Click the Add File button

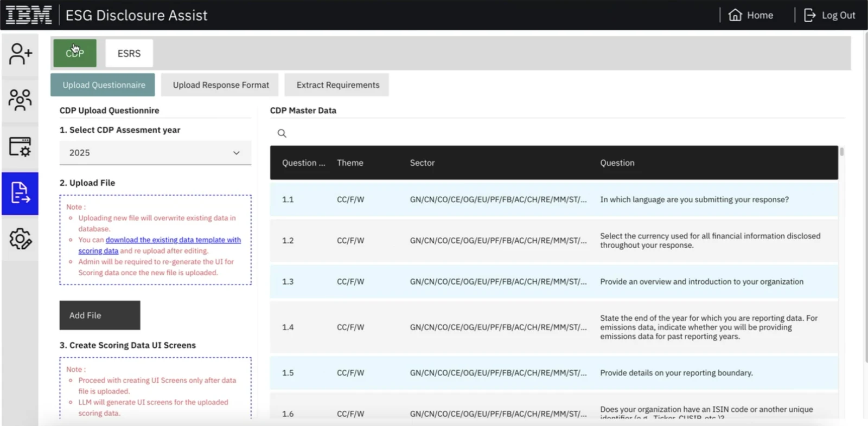(x=100, y=315)
